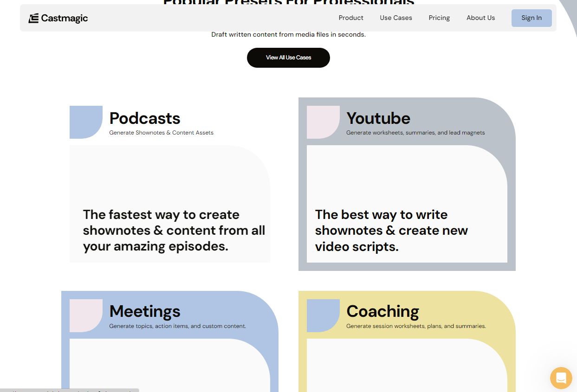Select the Meetings heading
Screen dimensions: 577x392
(145, 311)
